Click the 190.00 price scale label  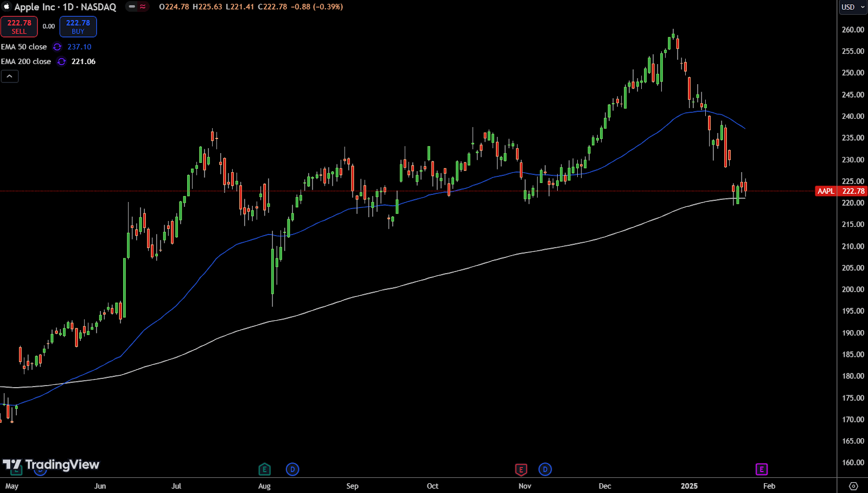853,333
